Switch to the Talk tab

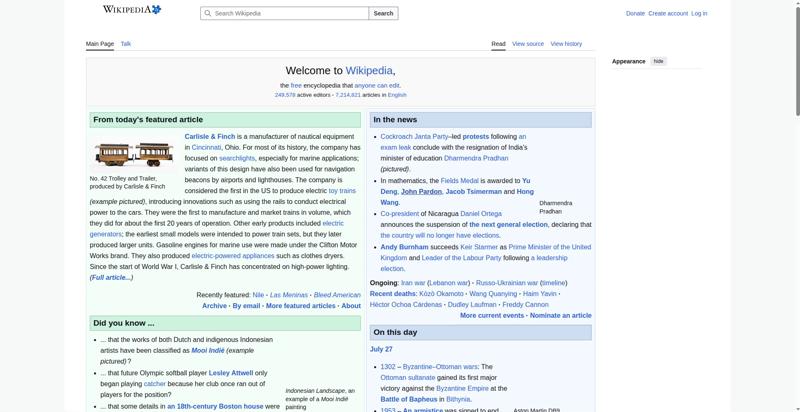[126, 44]
